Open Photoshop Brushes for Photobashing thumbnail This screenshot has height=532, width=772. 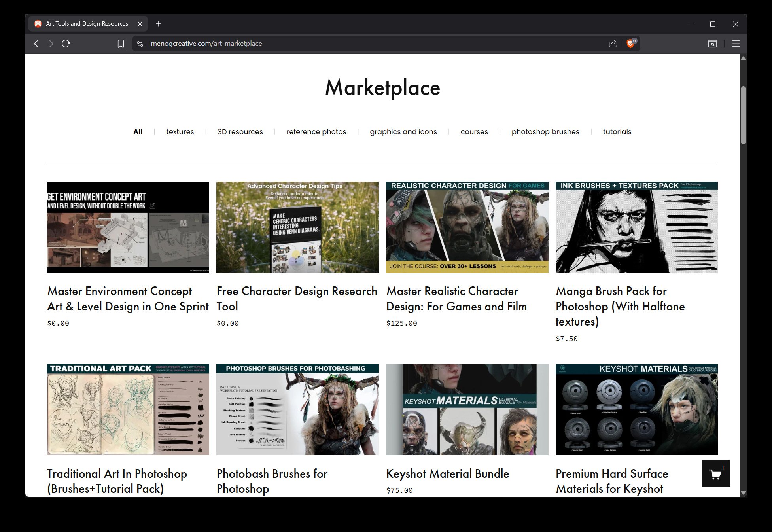tap(297, 409)
